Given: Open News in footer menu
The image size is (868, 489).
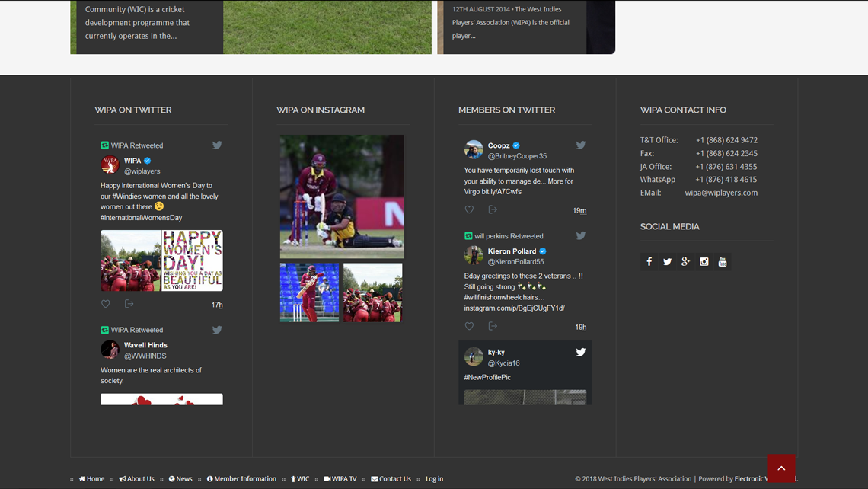Looking at the screenshot, I should click(x=180, y=479).
